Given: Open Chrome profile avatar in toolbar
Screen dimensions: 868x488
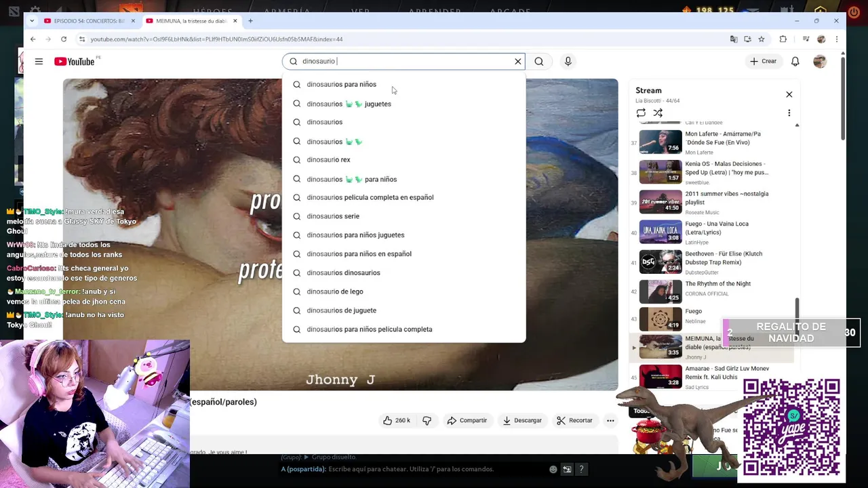Looking at the screenshot, I should coord(821,39).
